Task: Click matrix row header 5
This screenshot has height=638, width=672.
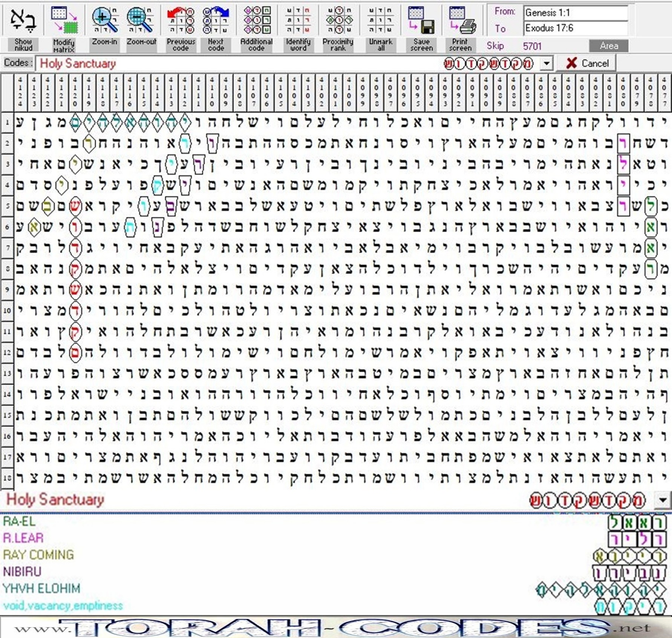Action: tap(7, 206)
